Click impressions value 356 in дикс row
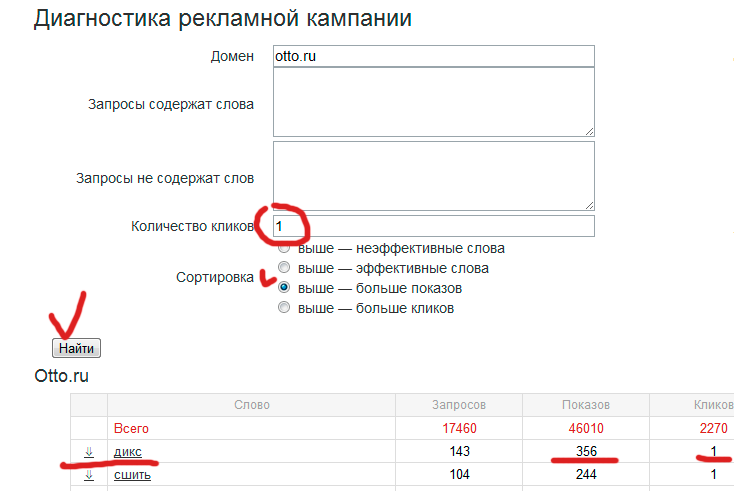 586,451
